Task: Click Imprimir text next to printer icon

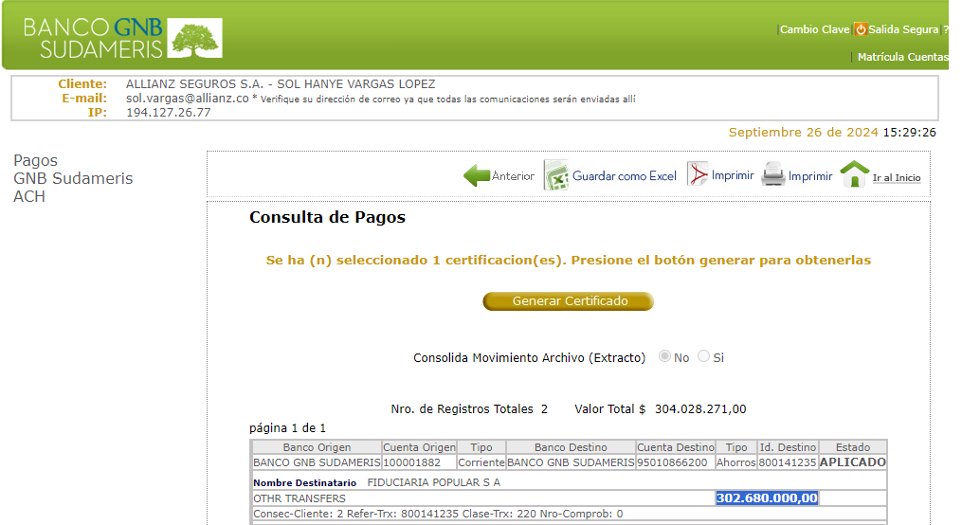Action: tap(810, 176)
